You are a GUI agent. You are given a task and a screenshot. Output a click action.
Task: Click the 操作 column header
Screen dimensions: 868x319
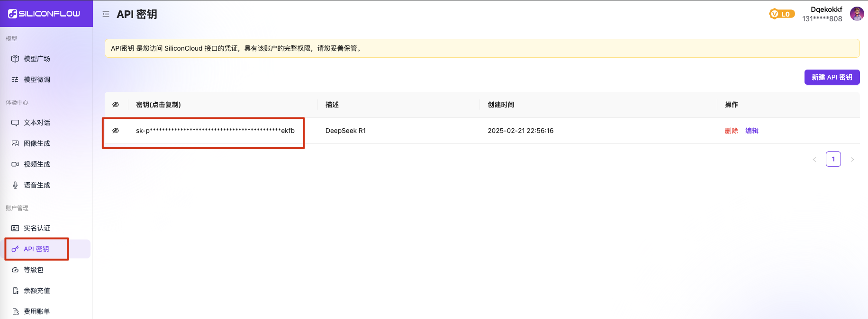pyautogui.click(x=731, y=105)
